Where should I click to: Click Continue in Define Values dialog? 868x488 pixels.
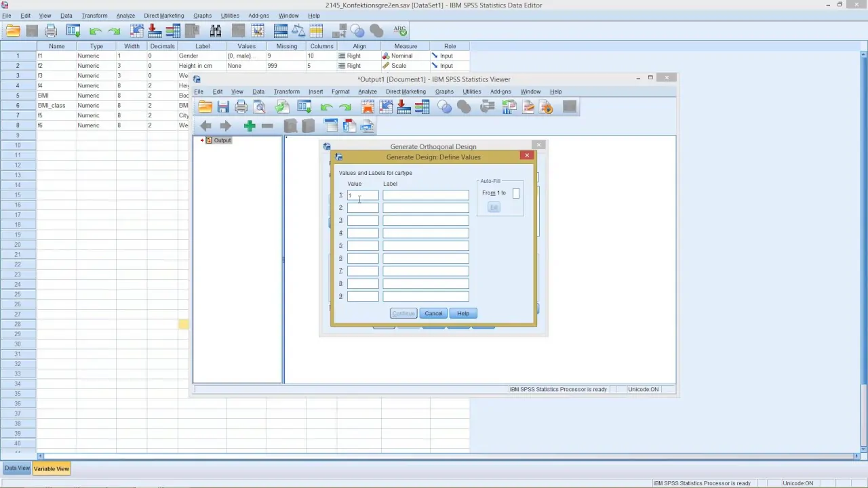click(403, 313)
